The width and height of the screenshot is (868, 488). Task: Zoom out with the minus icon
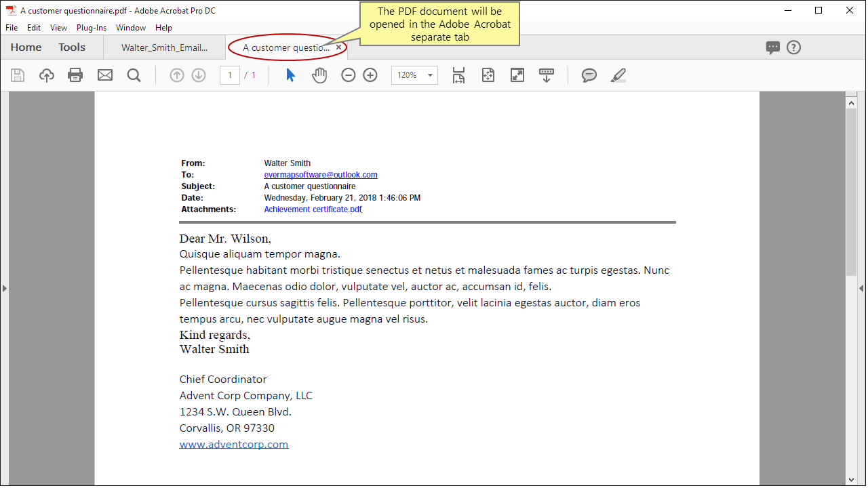point(348,75)
